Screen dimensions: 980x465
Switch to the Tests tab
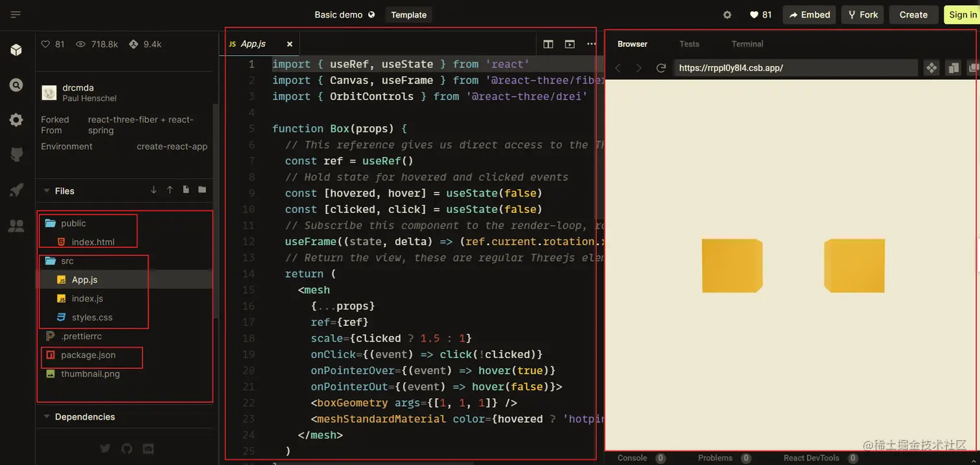[689, 44]
